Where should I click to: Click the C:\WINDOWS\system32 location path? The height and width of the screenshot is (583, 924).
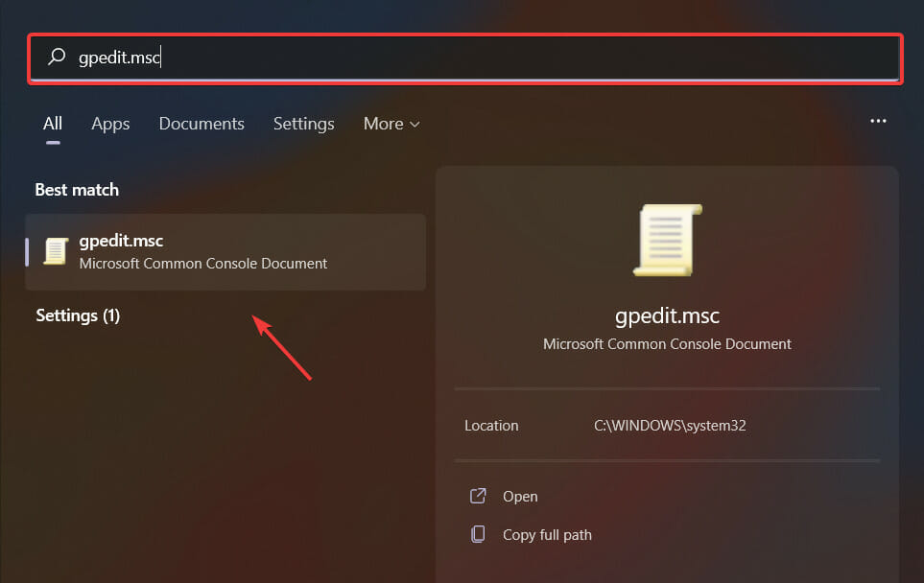click(671, 425)
